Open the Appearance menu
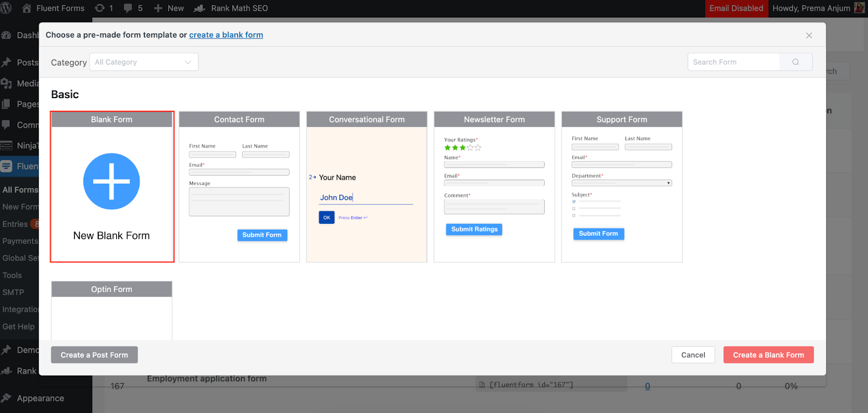 click(x=40, y=398)
